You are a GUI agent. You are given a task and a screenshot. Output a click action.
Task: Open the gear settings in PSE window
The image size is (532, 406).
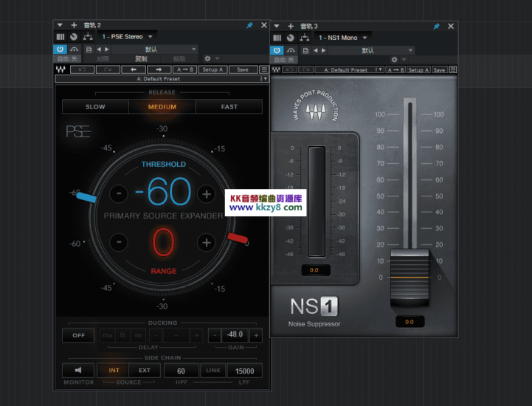(207, 58)
